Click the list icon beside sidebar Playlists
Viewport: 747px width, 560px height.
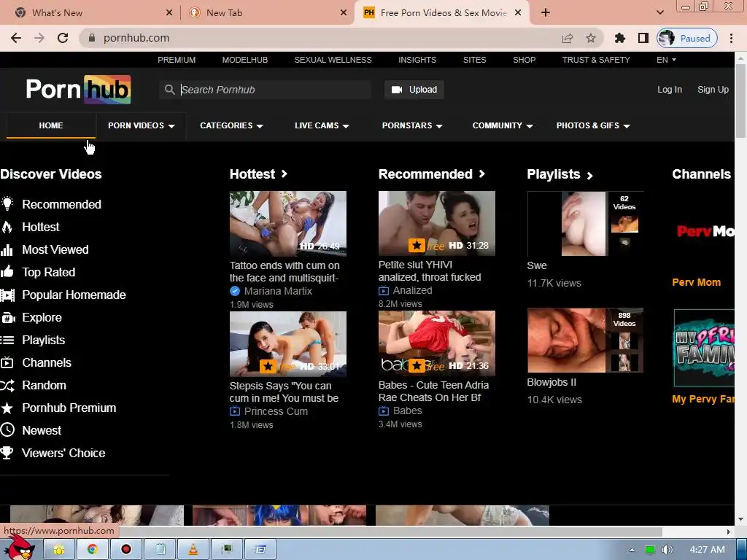pos(7,340)
